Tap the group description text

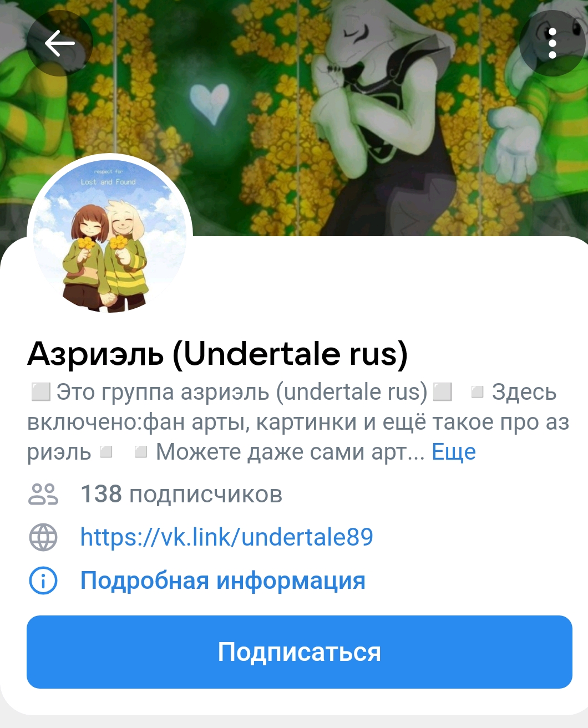(298, 422)
